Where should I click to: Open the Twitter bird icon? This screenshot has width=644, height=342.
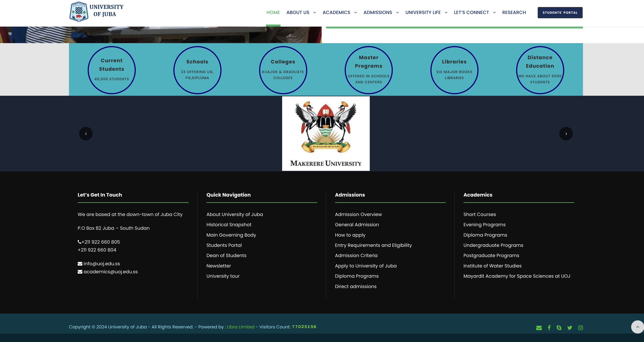570,328
